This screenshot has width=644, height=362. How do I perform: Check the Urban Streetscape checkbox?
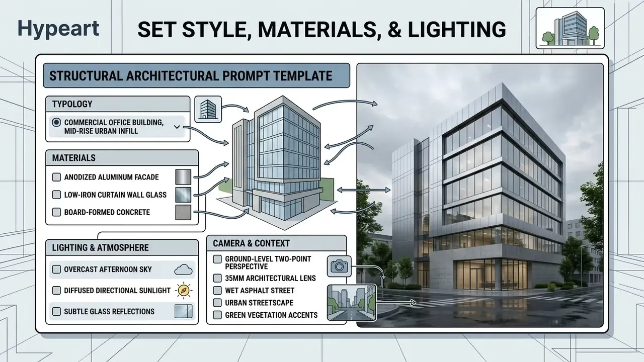pyautogui.click(x=217, y=303)
